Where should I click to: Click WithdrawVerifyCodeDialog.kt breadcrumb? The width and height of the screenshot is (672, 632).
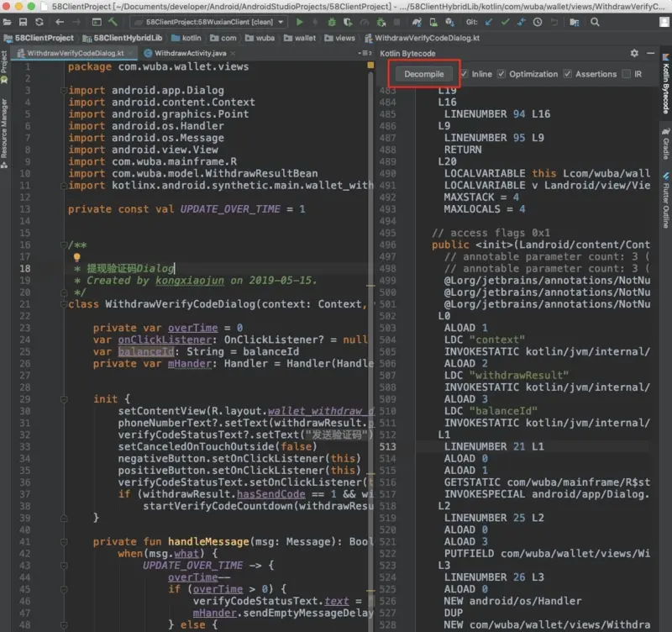click(x=423, y=38)
